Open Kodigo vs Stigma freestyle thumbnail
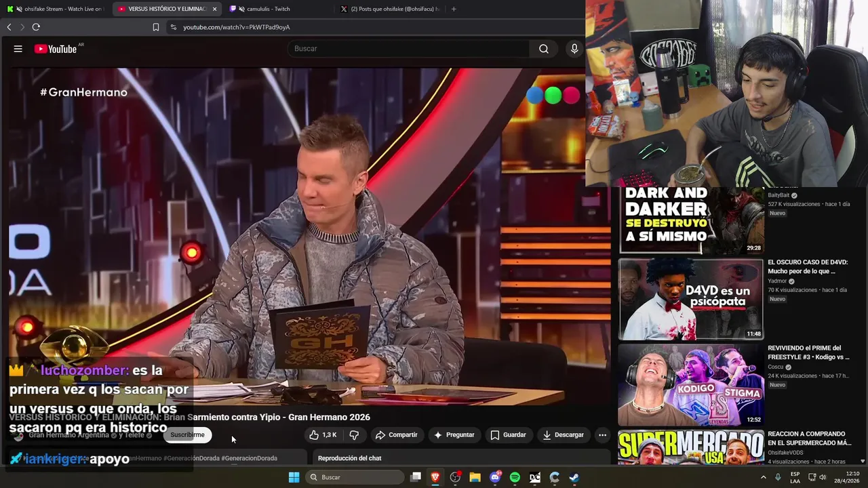 pyautogui.click(x=691, y=385)
